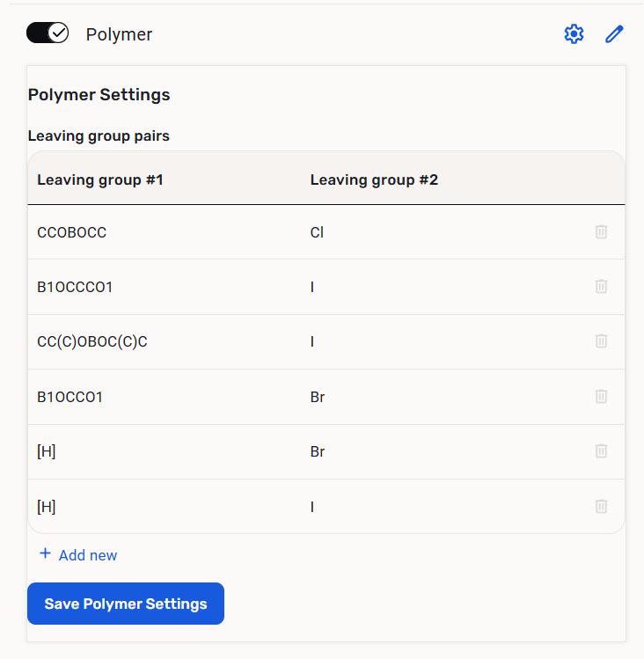Open Polymer settings gear icon
Screen dimensions: 644x659
tap(574, 34)
